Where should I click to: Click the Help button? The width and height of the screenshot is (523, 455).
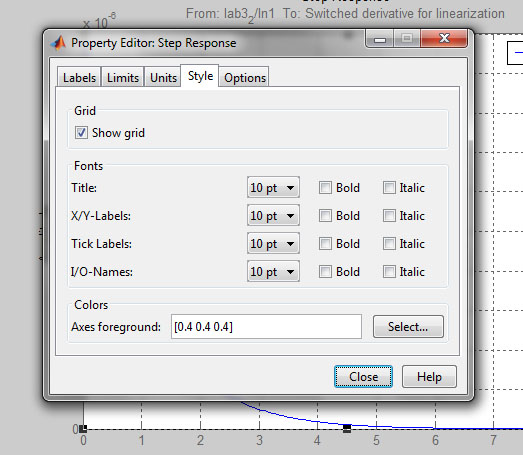point(429,377)
